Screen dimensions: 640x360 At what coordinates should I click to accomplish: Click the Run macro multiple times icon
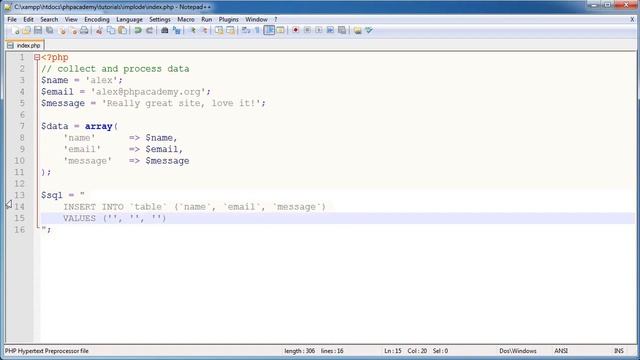(x=330, y=31)
